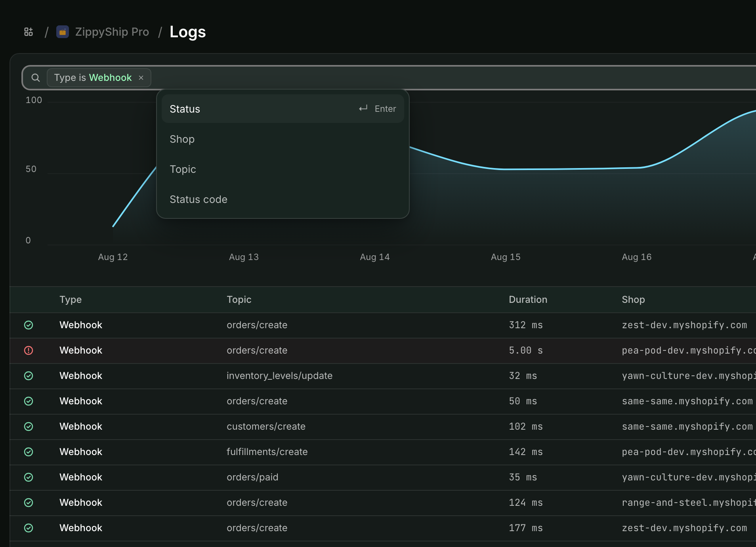756x547 pixels.
Task: Open the orders/paid topic cell
Action: [252, 477]
